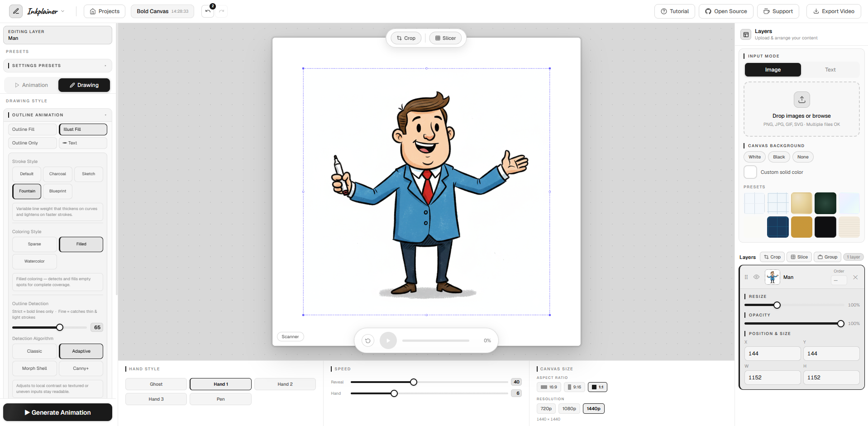Click the Outline Detection slider handle

(x=60, y=327)
